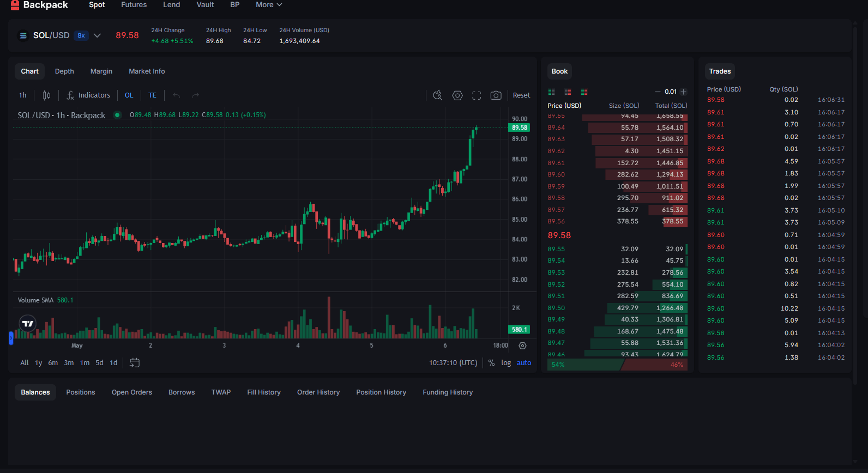Show bids only order book view
The image size is (868, 473).
551,92
